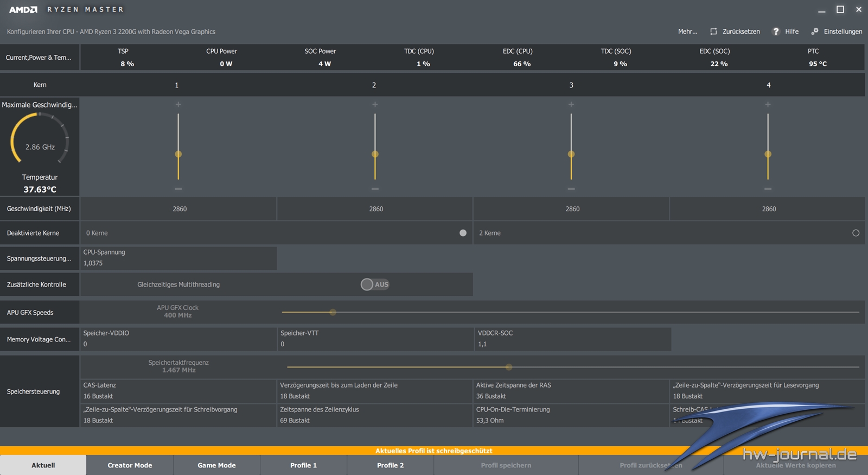Increase core 3 speed with plus icon
The width and height of the screenshot is (868, 475).
571,104
